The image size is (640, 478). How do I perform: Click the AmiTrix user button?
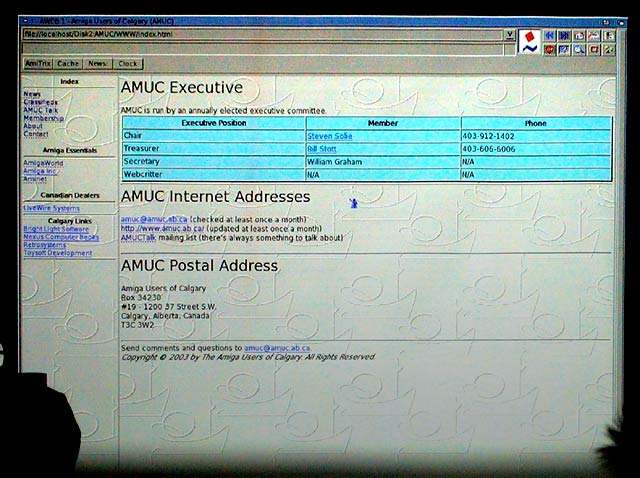pyautogui.click(x=38, y=64)
